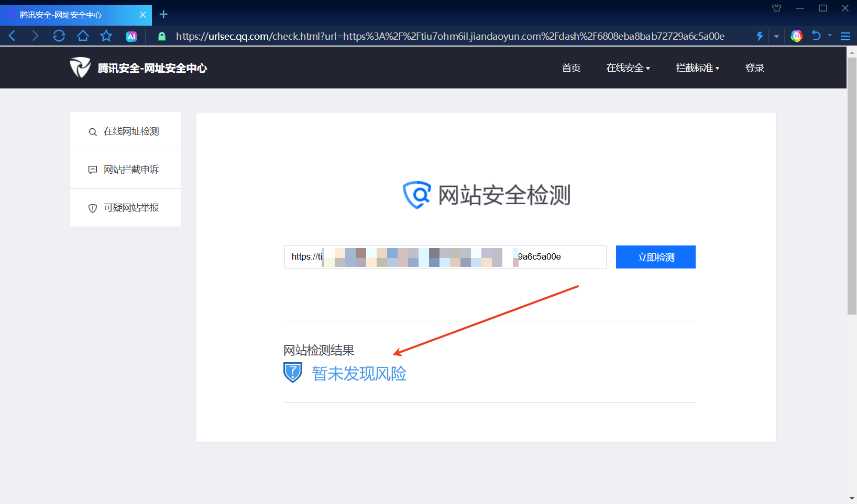Open the AI assistant icon in toolbar
Viewport: 857px width, 504px height.
(x=131, y=36)
